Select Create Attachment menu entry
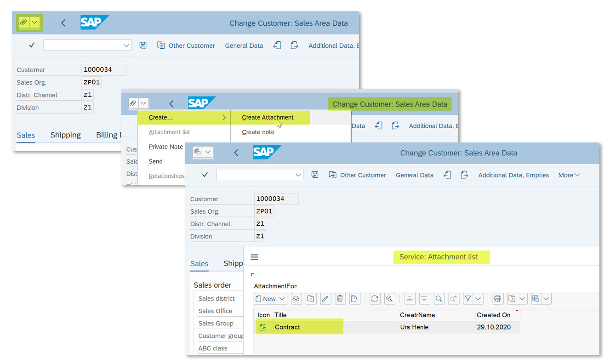 (268, 117)
